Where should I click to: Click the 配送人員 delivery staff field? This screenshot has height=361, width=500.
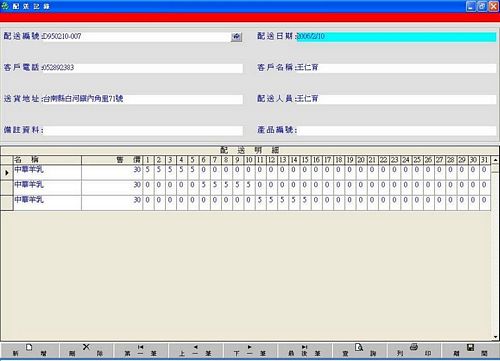[396, 99]
